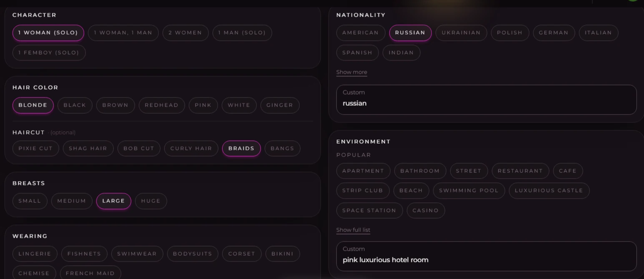
Task: Choose the French Maid outfit
Action: (90, 273)
